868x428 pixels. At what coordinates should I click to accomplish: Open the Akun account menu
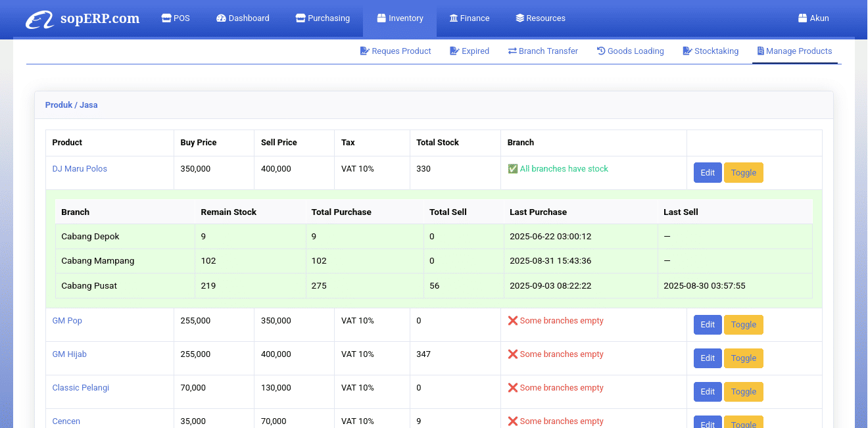pos(813,18)
